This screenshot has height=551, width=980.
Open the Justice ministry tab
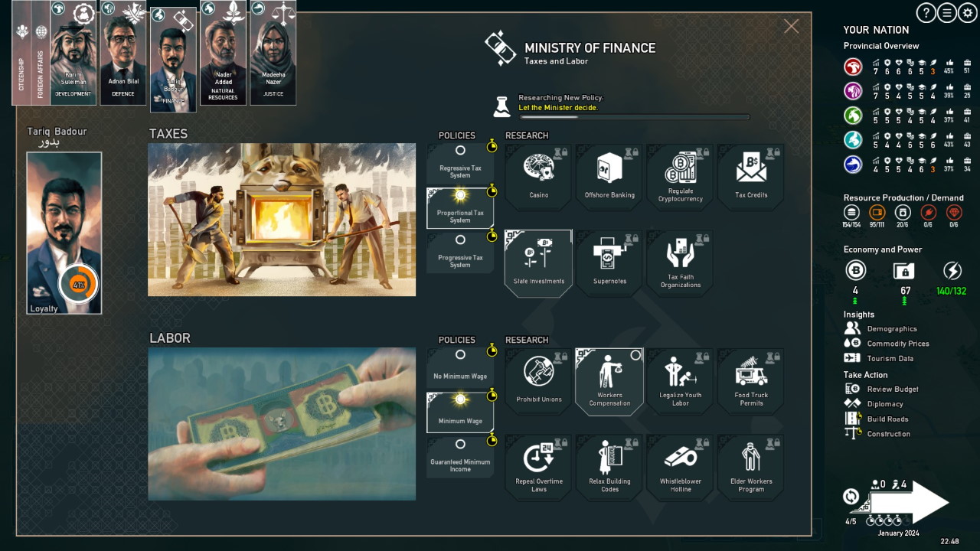[x=273, y=54]
